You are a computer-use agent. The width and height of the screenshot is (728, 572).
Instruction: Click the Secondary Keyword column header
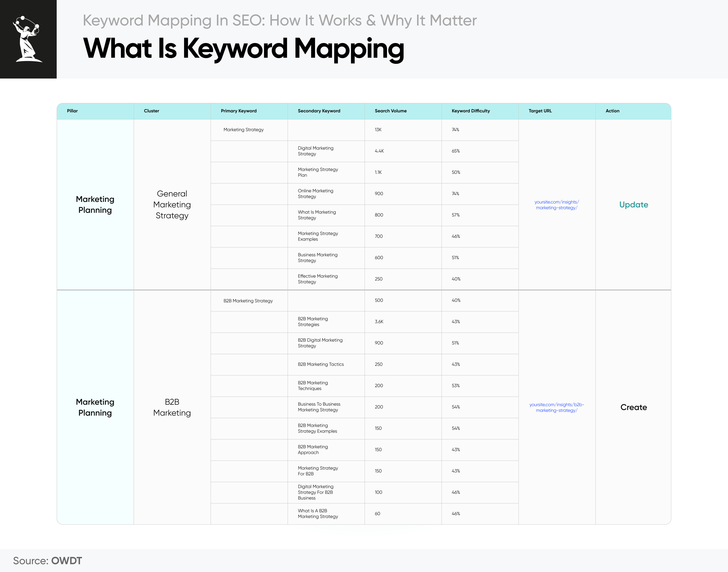coord(318,111)
